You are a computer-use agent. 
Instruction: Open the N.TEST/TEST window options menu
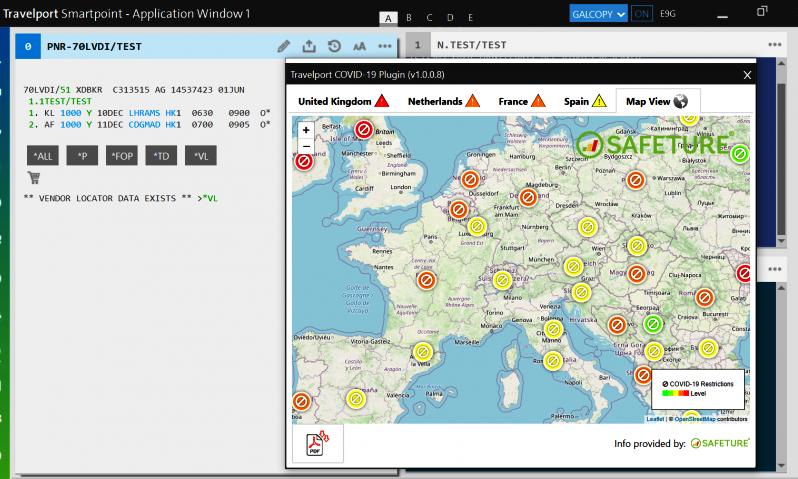pyautogui.click(x=775, y=46)
